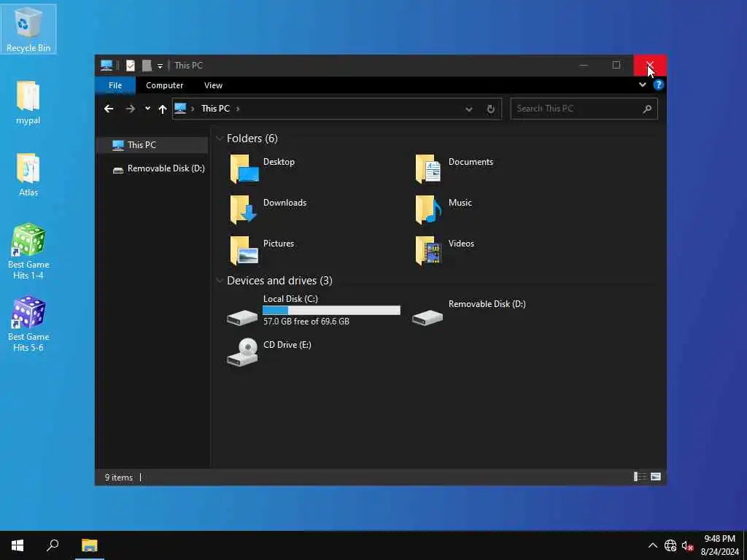Viewport: 747px width, 560px height.
Task: Click File Explorer in the taskbar
Action: [90, 545]
